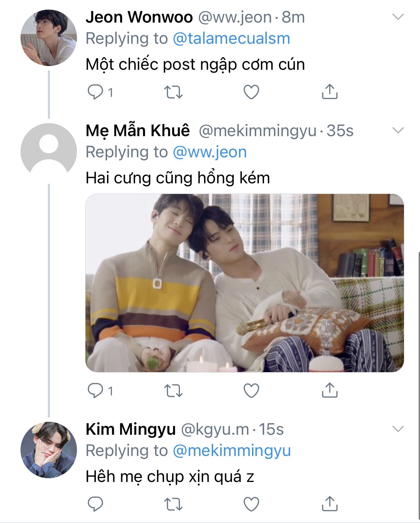The width and height of the screenshot is (420, 523).
Task: Open dropdown arrow on Kim Mingyu's tweet
Action: (398, 429)
